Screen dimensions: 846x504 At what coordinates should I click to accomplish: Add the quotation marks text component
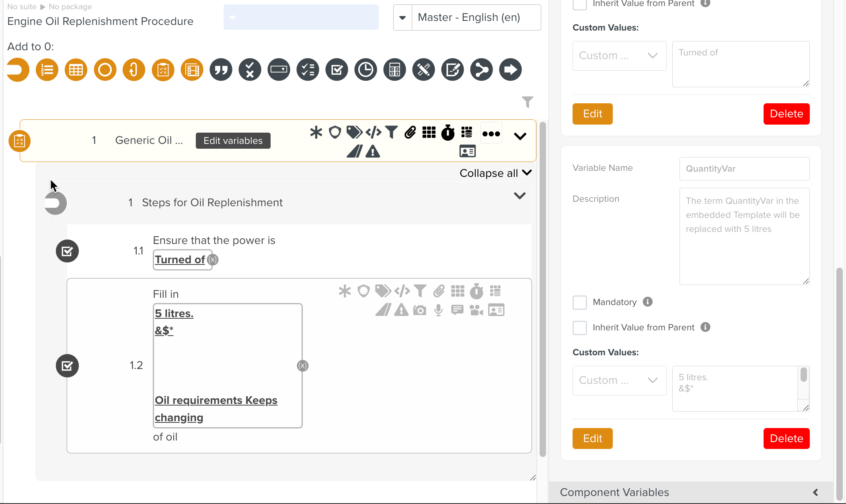coord(221,70)
